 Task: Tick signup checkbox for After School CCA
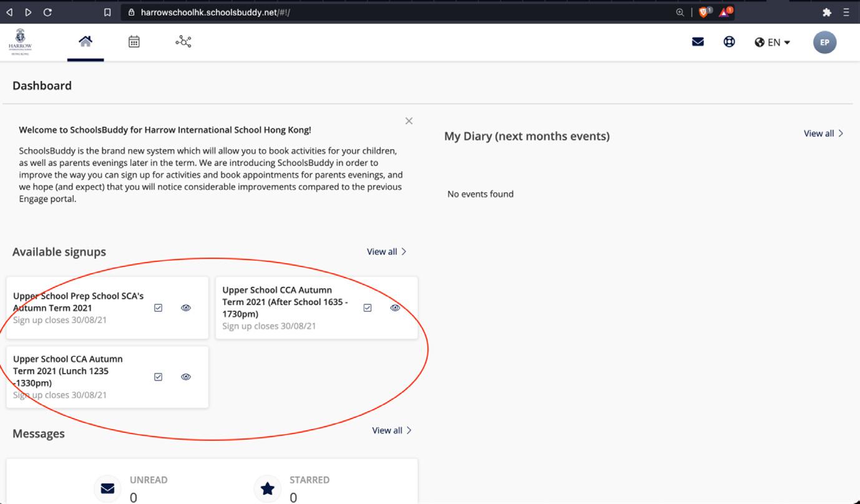pos(368,308)
